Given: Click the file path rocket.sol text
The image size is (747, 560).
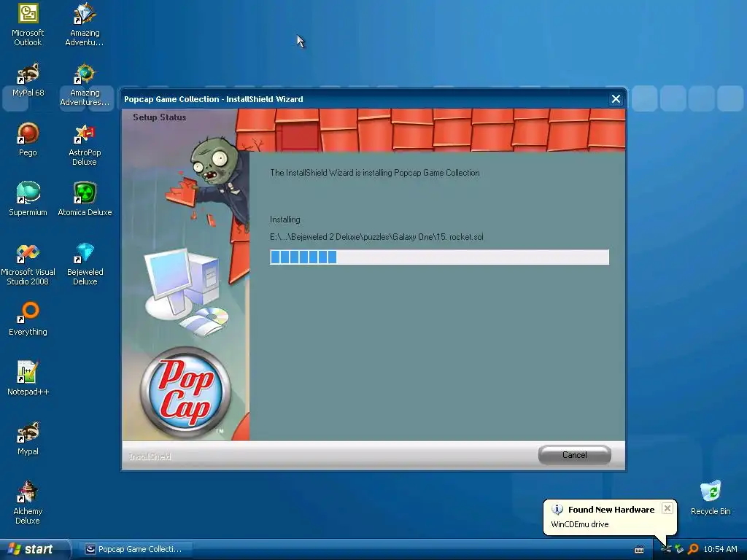Looking at the screenshot, I should (x=376, y=237).
